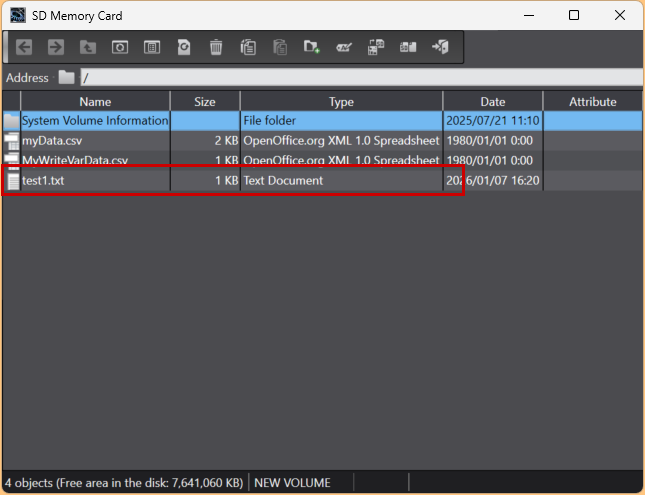645x495 pixels.
Task: Select the MyWriteVarData.csv file row
Action: coord(75,160)
